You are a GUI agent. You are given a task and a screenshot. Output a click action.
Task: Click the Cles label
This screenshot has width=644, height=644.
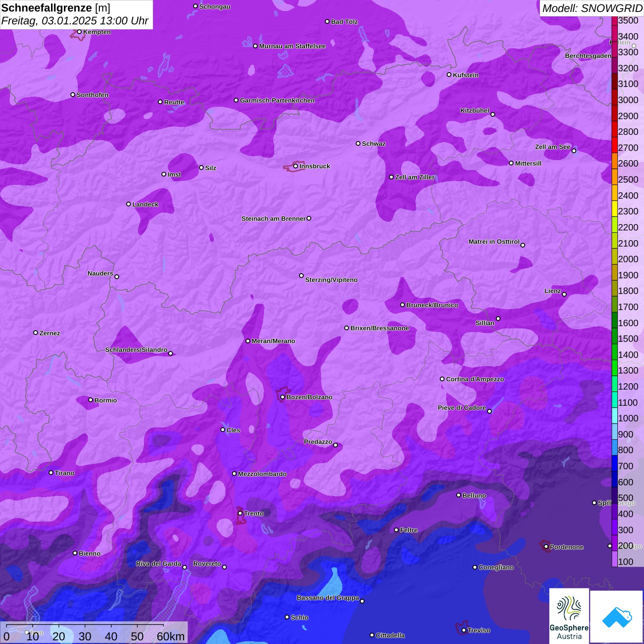click(233, 430)
